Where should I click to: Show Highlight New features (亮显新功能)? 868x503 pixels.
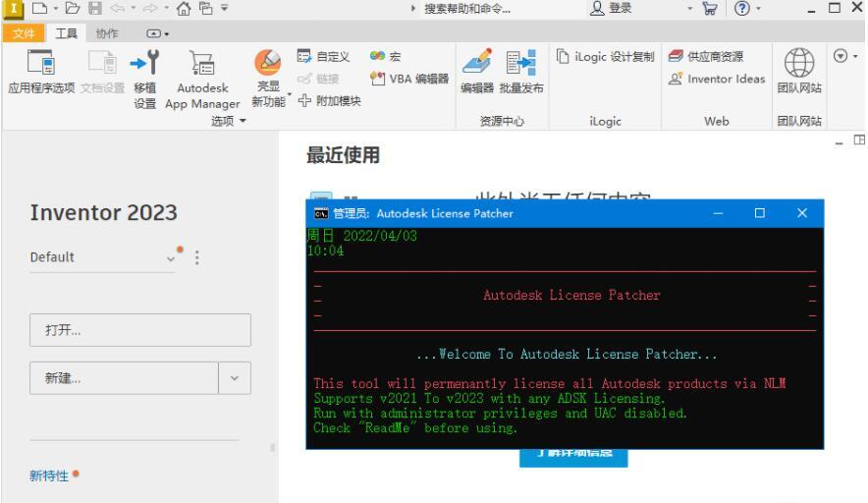268,79
